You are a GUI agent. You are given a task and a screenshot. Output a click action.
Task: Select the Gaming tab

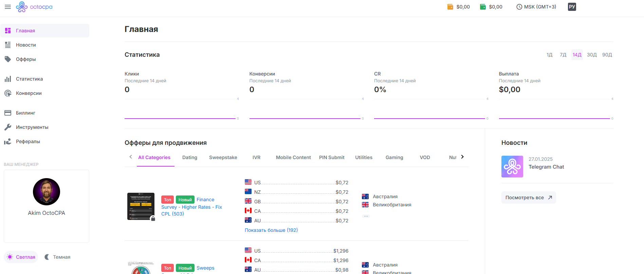coord(394,157)
